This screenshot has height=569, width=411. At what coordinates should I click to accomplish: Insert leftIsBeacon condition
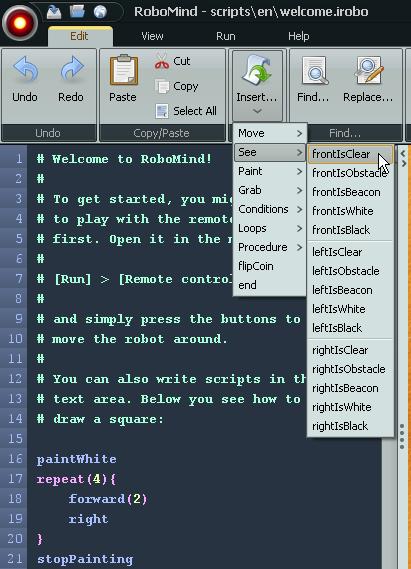[350, 290]
